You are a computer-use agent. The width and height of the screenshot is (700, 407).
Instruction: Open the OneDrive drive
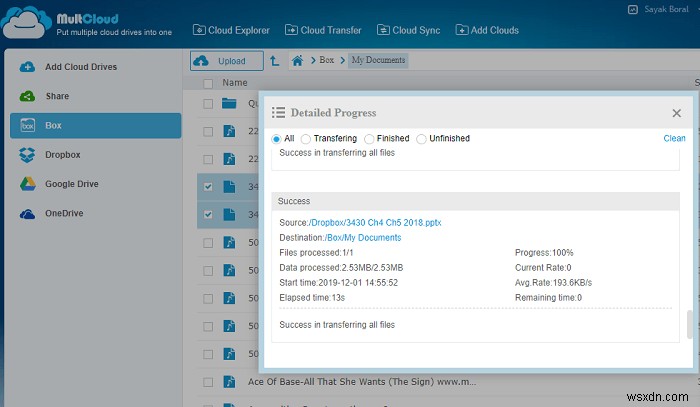tap(64, 213)
